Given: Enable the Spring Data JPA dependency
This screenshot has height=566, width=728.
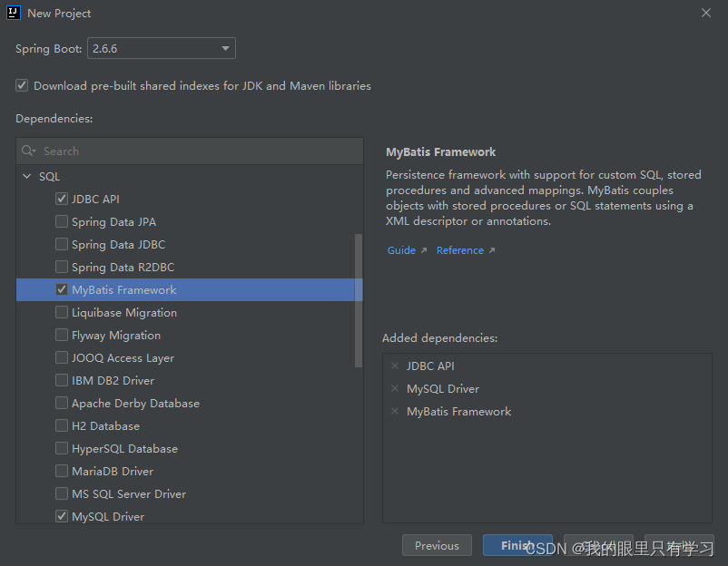Looking at the screenshot, I should [x=62, y=221].
